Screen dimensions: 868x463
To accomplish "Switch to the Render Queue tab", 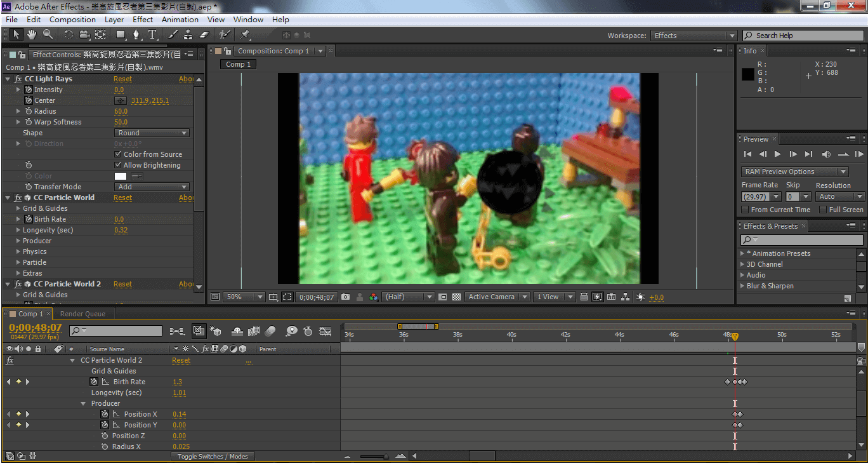I will point(82,314).
